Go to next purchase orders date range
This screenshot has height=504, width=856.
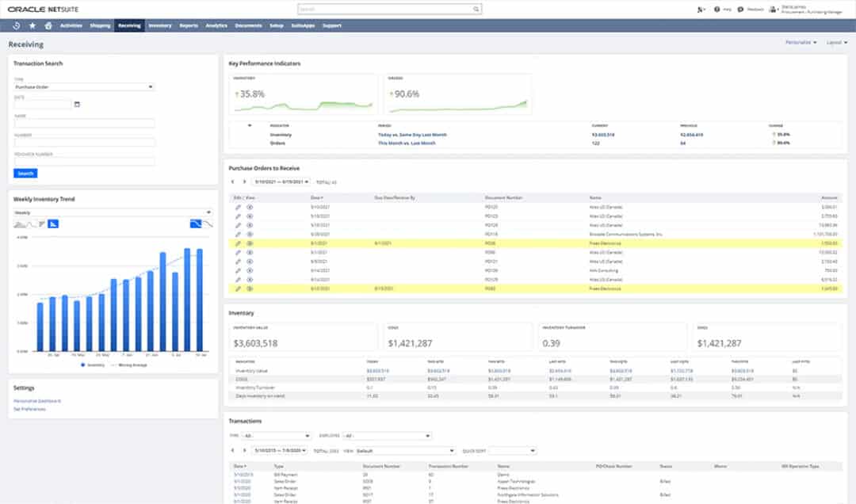243,182
